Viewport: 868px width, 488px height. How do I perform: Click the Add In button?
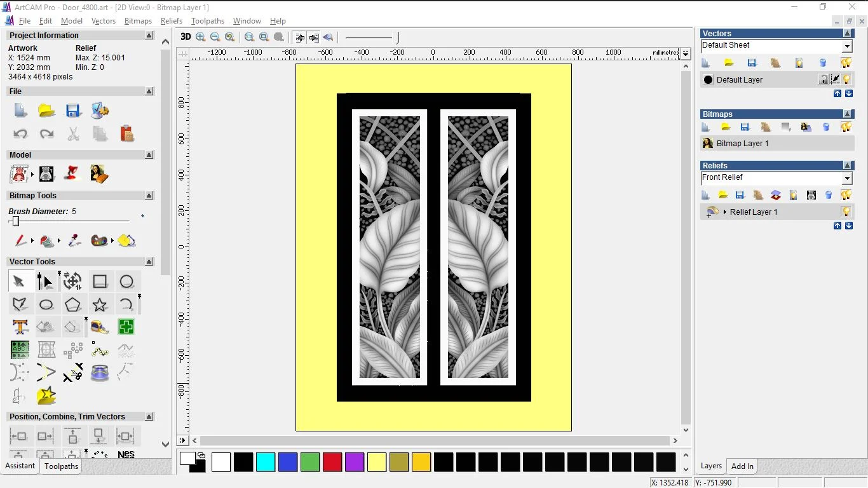(x=742, y=466)
